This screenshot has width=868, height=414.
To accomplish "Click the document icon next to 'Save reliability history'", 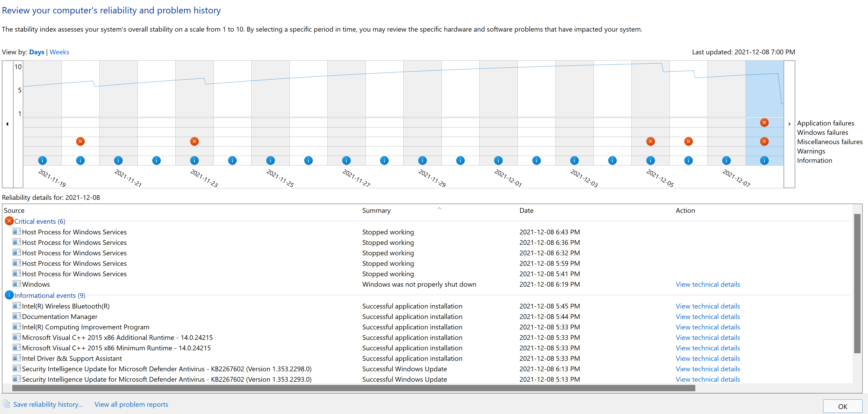I will [6, 404].
